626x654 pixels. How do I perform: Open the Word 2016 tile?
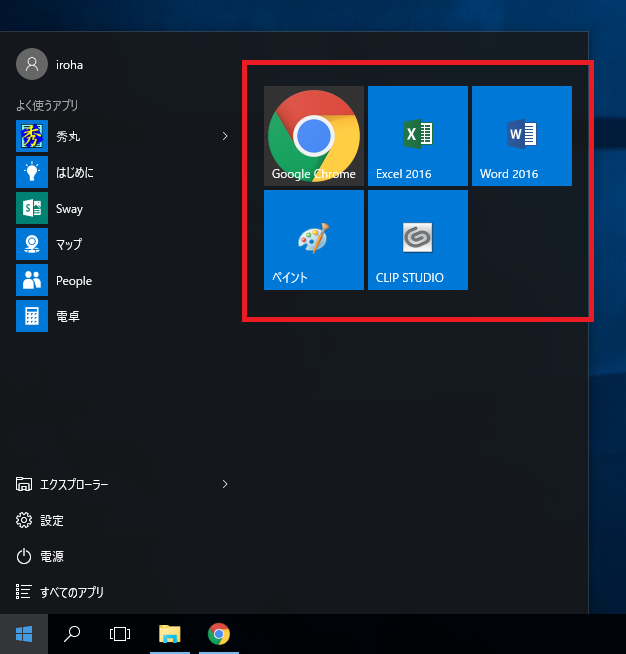[522, 136]
